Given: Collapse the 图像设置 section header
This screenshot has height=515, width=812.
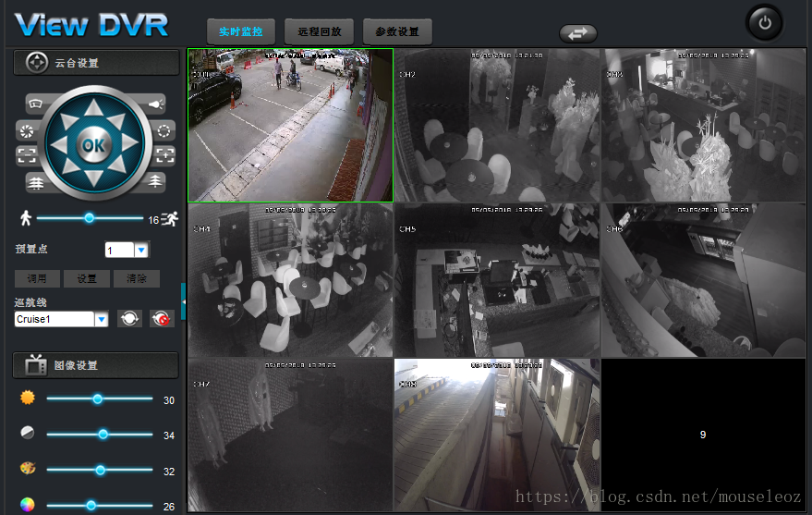Looking at the screenshot, I should [96, 365].
